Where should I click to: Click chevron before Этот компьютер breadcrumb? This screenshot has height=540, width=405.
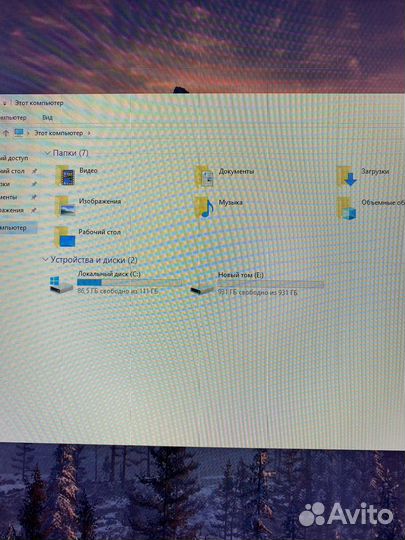coord(28,133)
